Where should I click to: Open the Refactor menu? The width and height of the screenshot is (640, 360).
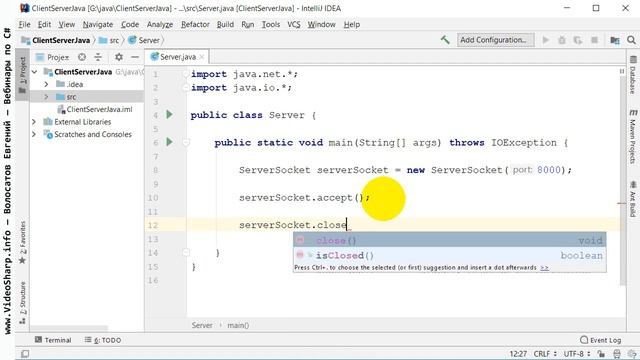[x=195, y=24]
